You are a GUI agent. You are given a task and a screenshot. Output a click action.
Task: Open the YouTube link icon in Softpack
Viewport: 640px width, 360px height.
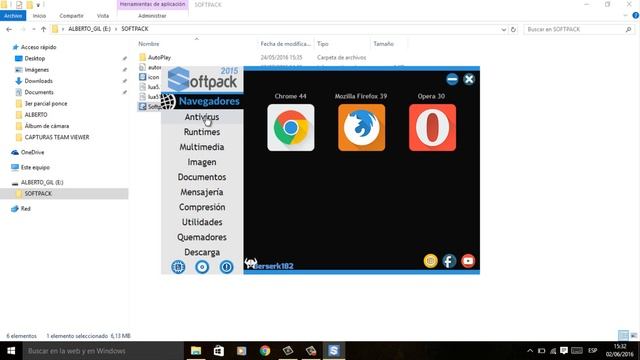click(x=468, y=261)
